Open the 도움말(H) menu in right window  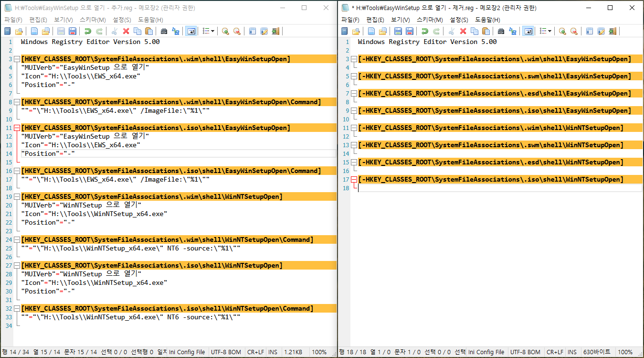point(487,20)
